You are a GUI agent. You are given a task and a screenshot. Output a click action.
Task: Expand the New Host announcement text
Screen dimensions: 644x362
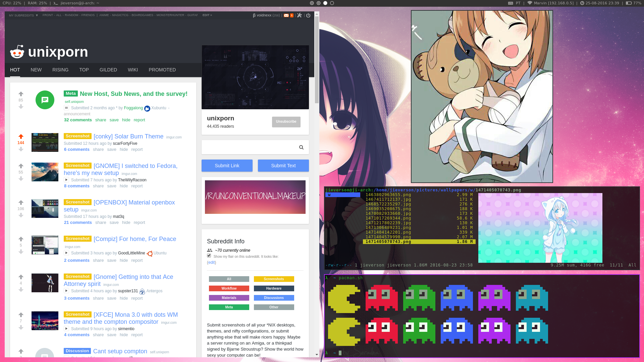point(66,108)
